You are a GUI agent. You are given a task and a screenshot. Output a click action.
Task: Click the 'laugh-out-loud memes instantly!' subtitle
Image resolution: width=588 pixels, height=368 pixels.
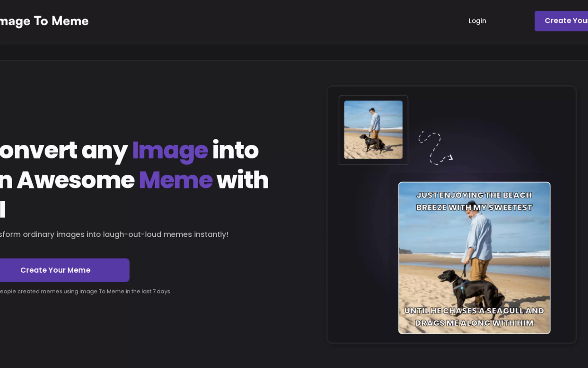(165, 234)
